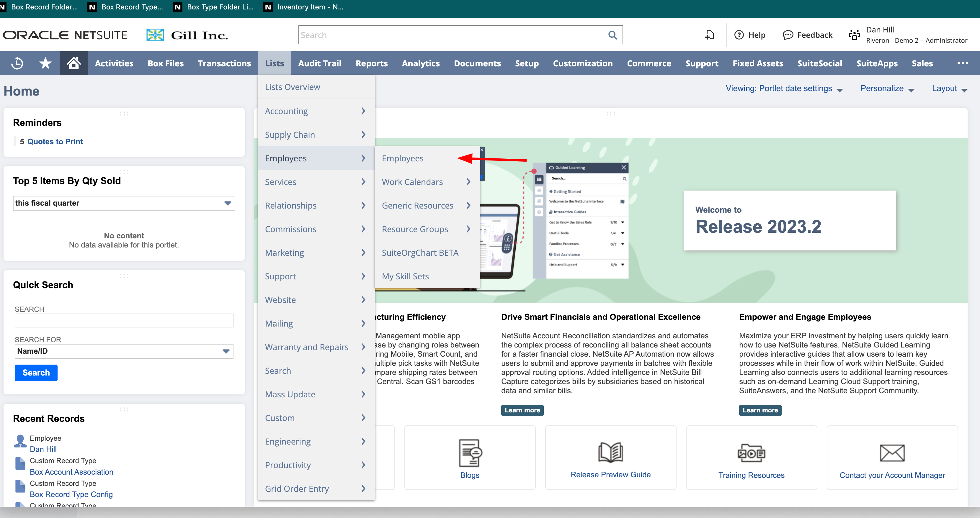This screenshot has width=980, height=518.
Task: Click the blue Search button
Action: (36, 373)
